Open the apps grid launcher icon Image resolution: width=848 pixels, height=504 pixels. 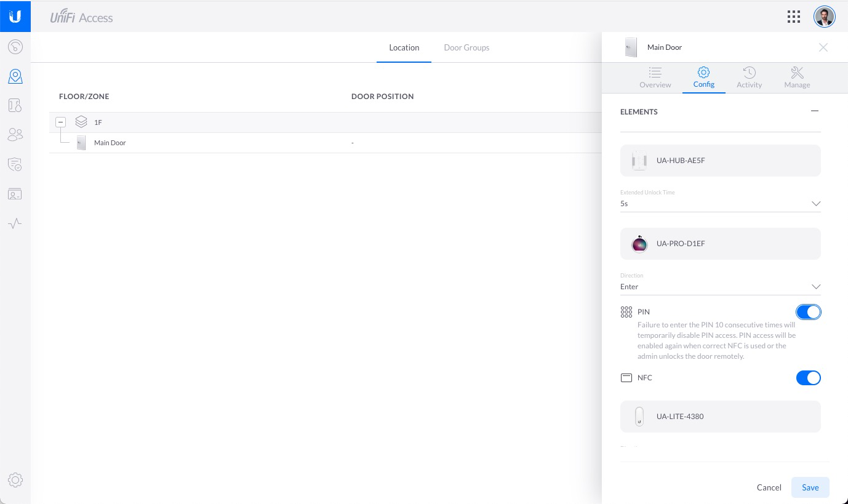click(794, 17)
